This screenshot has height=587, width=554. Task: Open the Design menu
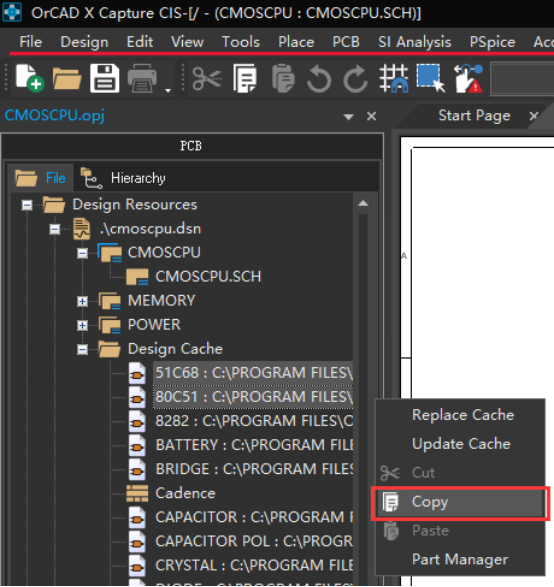click(84, 42)
